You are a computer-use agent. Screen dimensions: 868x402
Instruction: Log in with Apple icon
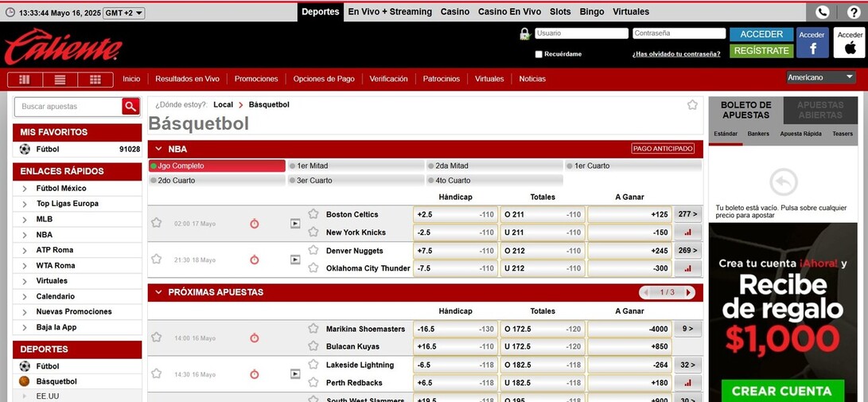coord(850,43)
